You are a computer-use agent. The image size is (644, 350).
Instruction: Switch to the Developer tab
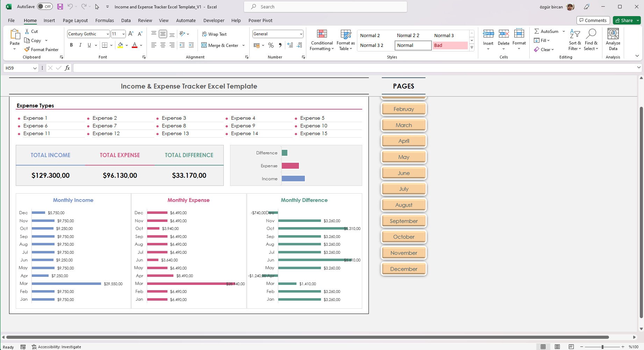pos(214,20)
